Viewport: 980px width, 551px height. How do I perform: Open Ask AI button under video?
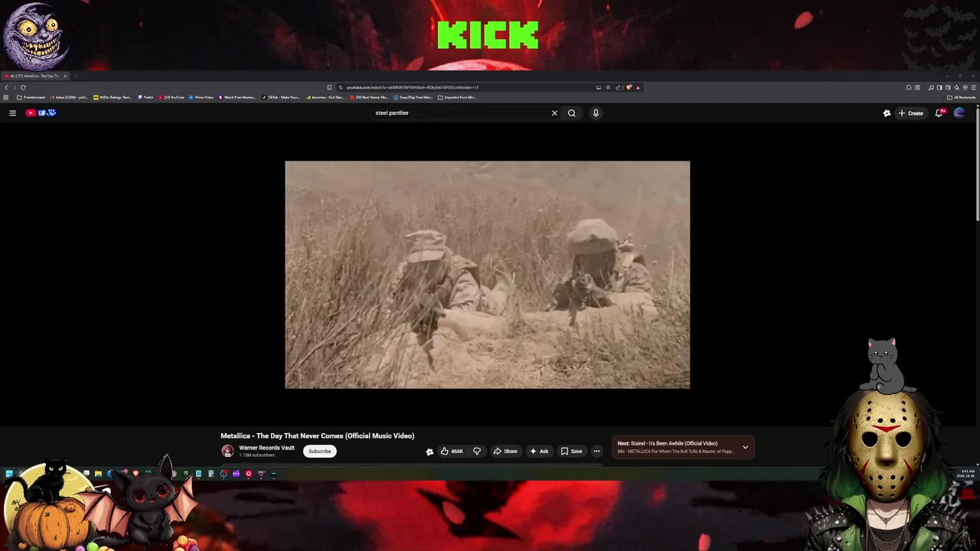point(539,451)
